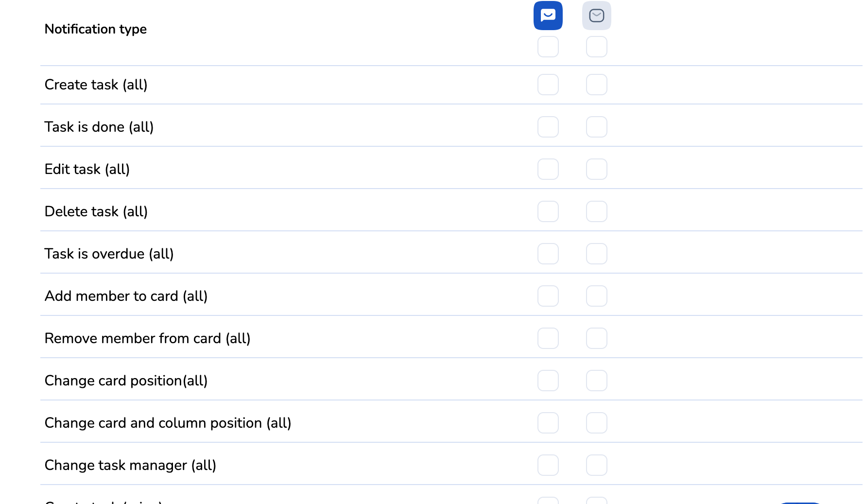864x504 pixels.
Task: Click the Remove member from card (all) label
Action: pos(147,338)
